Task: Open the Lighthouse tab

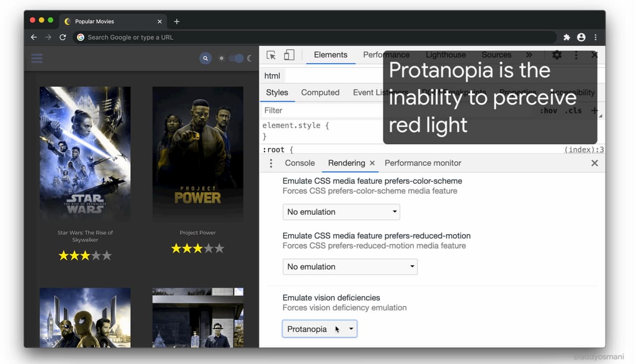Action: point(446,55)
